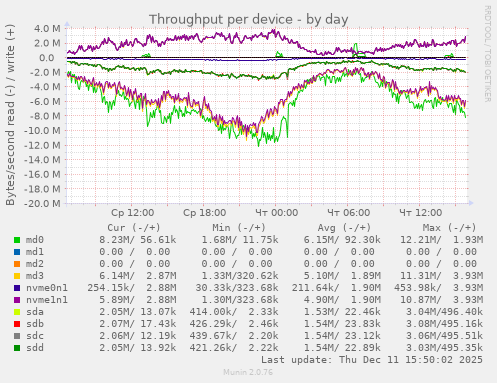Select the nvme0n1 legend label
Image resolution: width=497 pixels, height=383 pixels.
47,288
